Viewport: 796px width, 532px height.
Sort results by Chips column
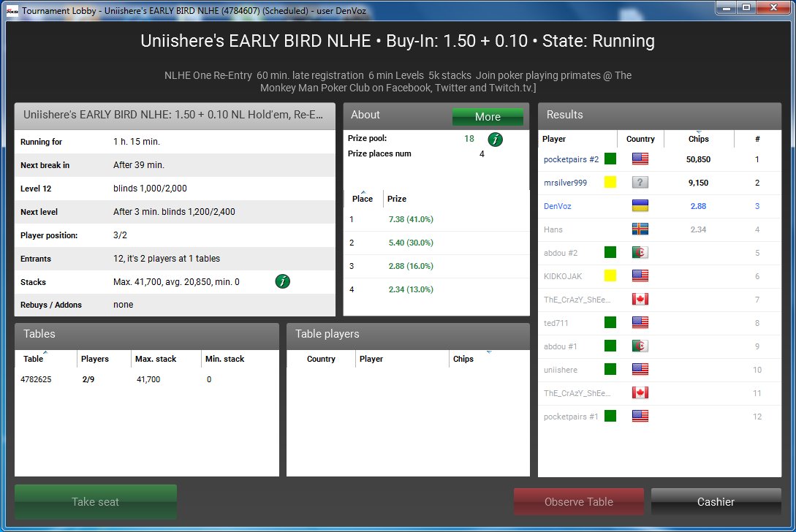[x=699, y=139]
